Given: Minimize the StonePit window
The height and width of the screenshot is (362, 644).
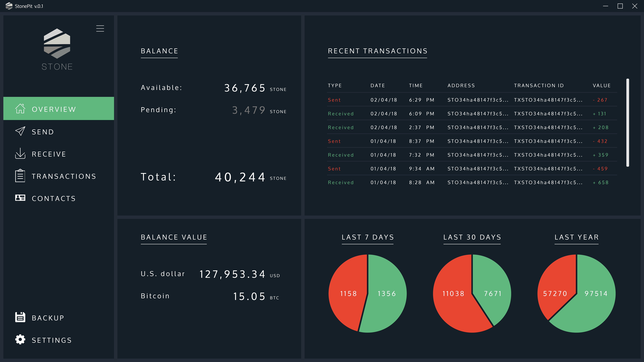Looking at the screenshot, I should pos(606,6).
